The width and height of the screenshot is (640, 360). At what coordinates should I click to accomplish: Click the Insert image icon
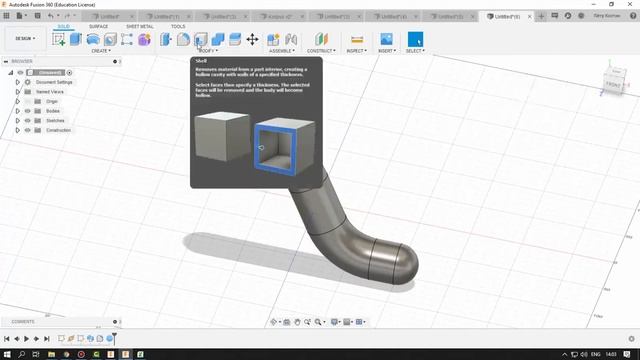(386, 39)
